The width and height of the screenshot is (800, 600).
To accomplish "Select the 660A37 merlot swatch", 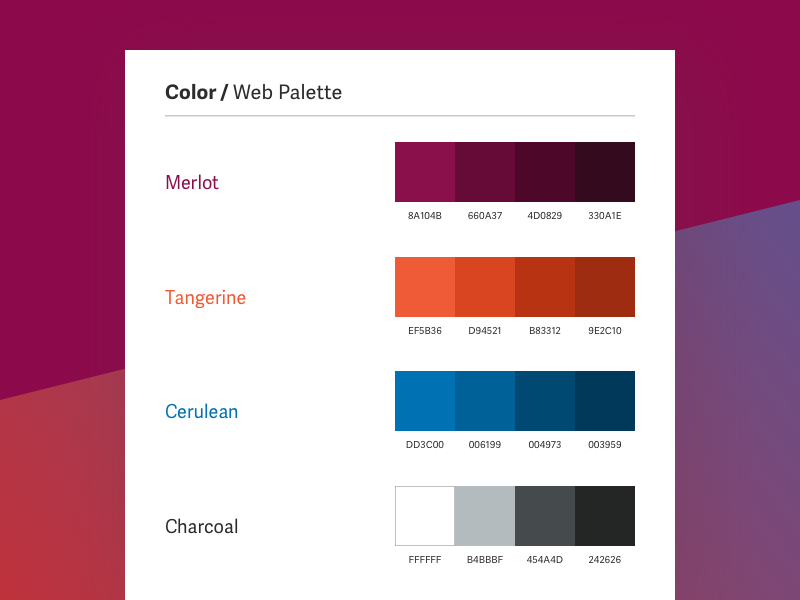I will click(x=485, y=172).
